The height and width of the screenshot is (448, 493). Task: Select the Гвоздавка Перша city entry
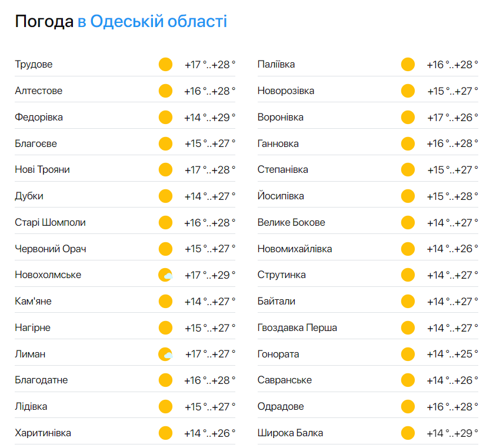click(297, 327)
